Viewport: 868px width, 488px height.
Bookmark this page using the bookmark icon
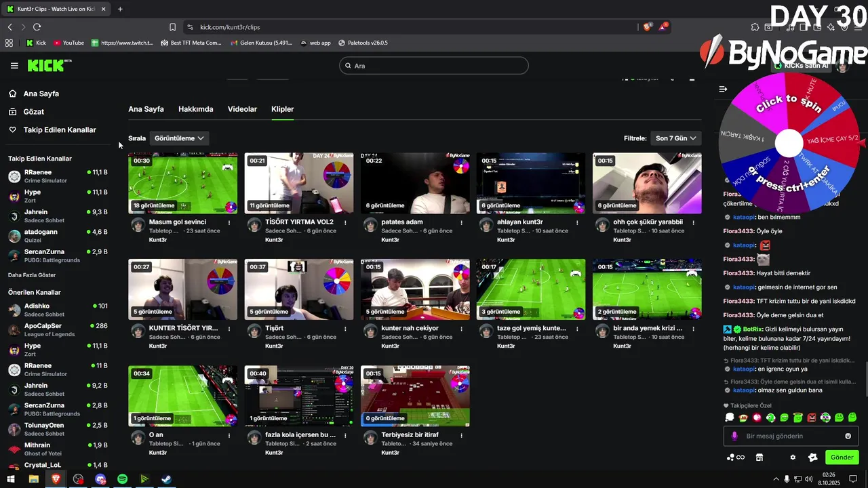[172, 27]
